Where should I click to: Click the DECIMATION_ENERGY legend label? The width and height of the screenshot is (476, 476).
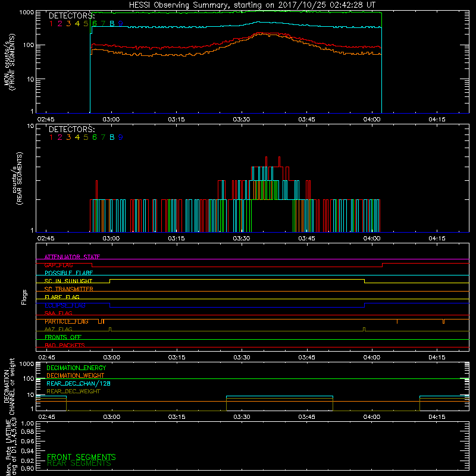(x=76, y=368)
